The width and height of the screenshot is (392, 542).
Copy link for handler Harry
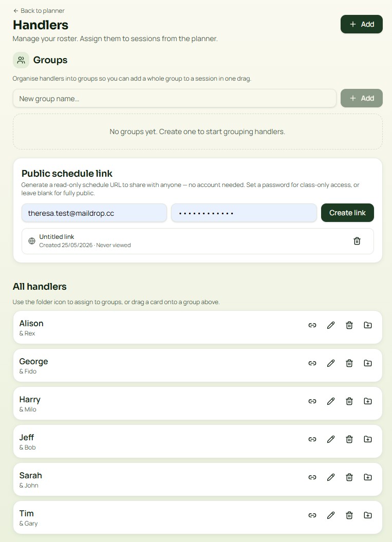(312, 401)
